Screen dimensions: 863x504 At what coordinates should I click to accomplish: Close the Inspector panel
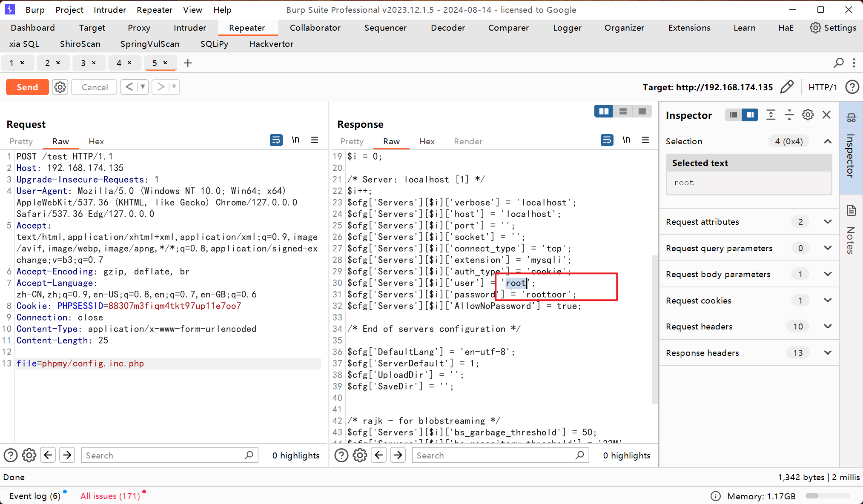coord(826,115)
